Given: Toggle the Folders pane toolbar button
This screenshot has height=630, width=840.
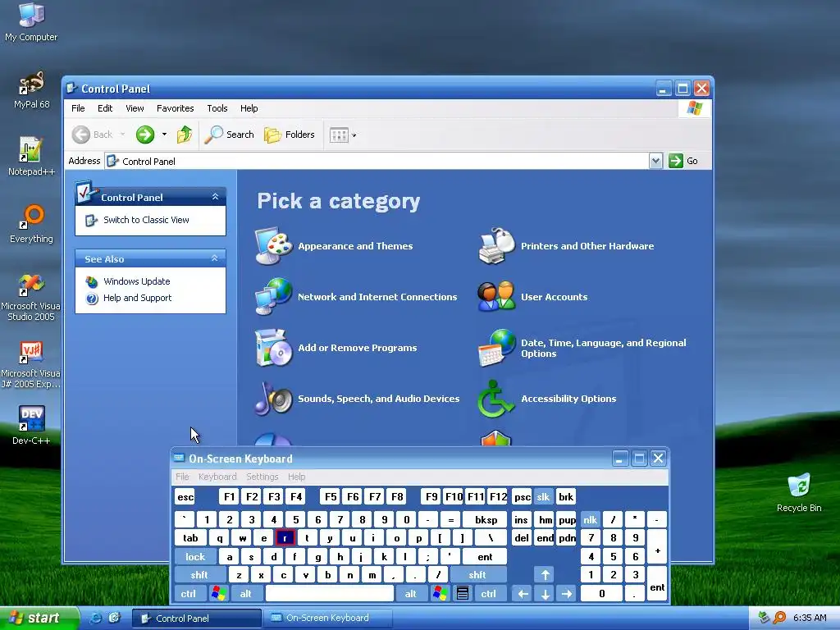Looking at the screenshot, I should 290,135.
